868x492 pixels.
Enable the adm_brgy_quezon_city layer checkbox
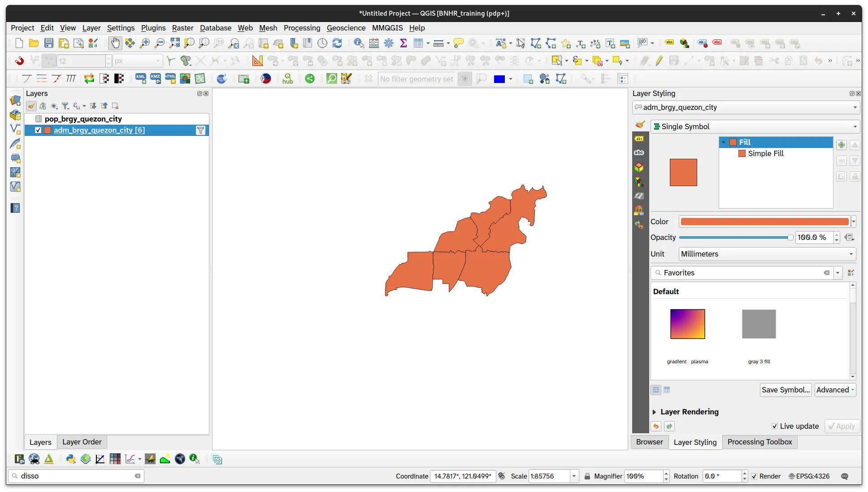coord(38,130)
